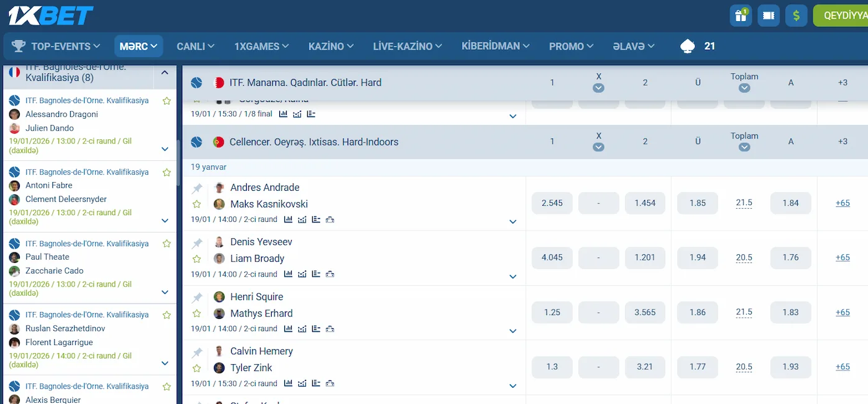Click the 1XBET logo in the top left
The image size is (868, 404).
point(50,15)
